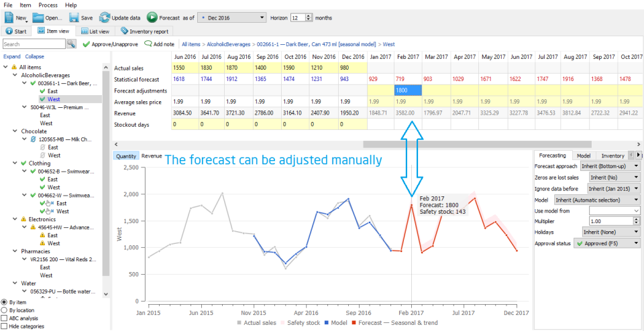
Task: Switch to the List view tab
Action: click(x=95, y=31)
